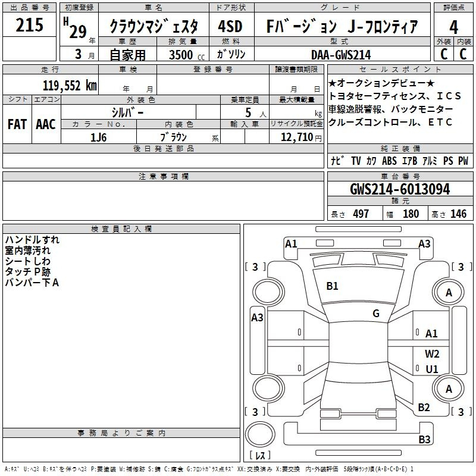
Task: Select exterior color シルバー
Action: point(127,112)
